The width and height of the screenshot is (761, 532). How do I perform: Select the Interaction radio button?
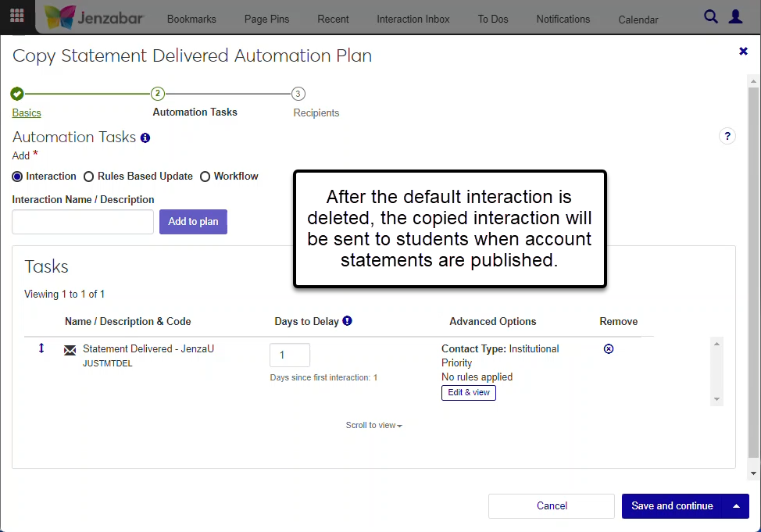point(18,177)
